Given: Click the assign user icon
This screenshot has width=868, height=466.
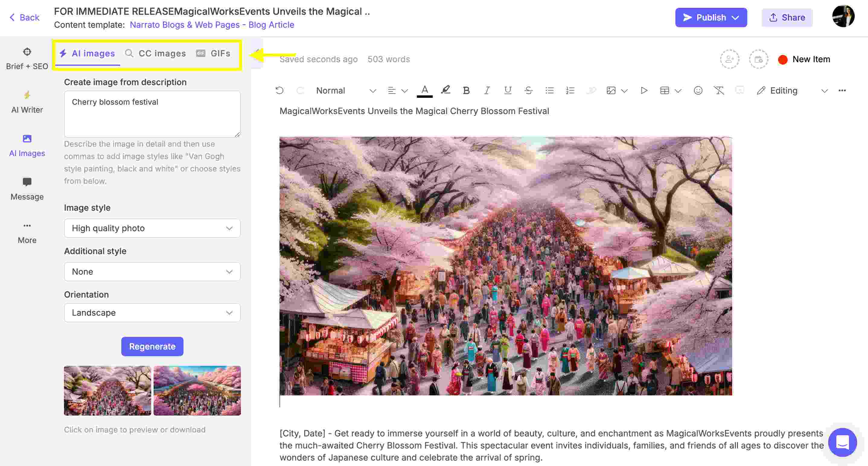Looking at the screenshot, I should coord(729,59).
